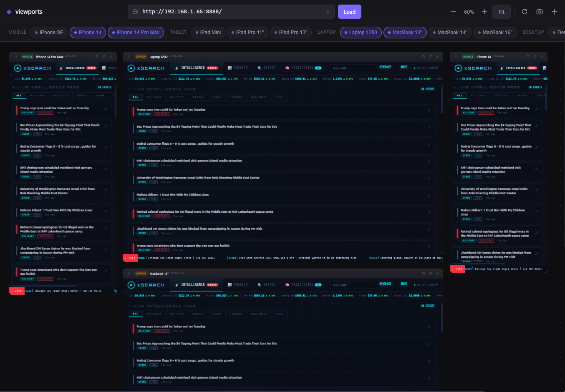Enable the iPhone SE device chip
The width and height of the screenshot is (565, 392).
tap(49, 33)
